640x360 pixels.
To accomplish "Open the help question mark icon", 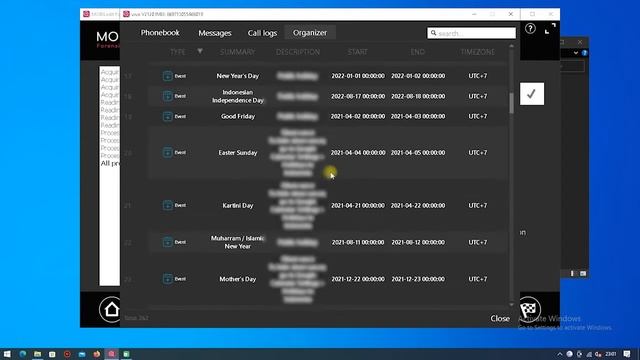I will coord(530,29).
